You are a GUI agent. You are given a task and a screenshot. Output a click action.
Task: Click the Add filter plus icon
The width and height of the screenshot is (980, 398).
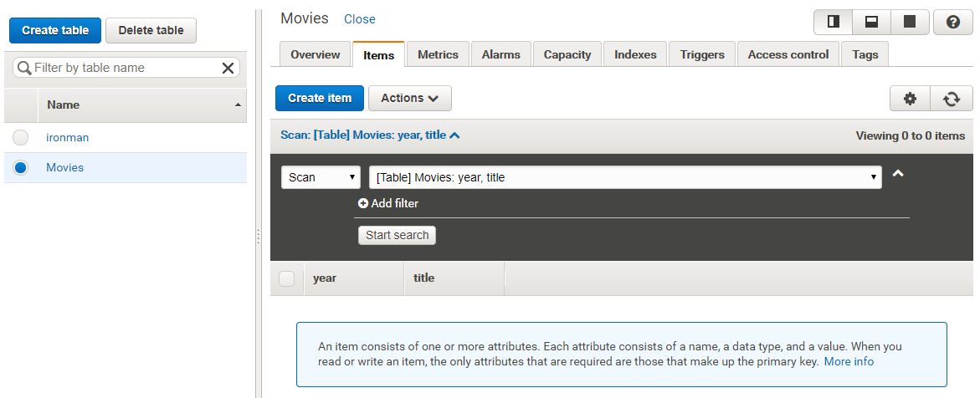point(363,203)
